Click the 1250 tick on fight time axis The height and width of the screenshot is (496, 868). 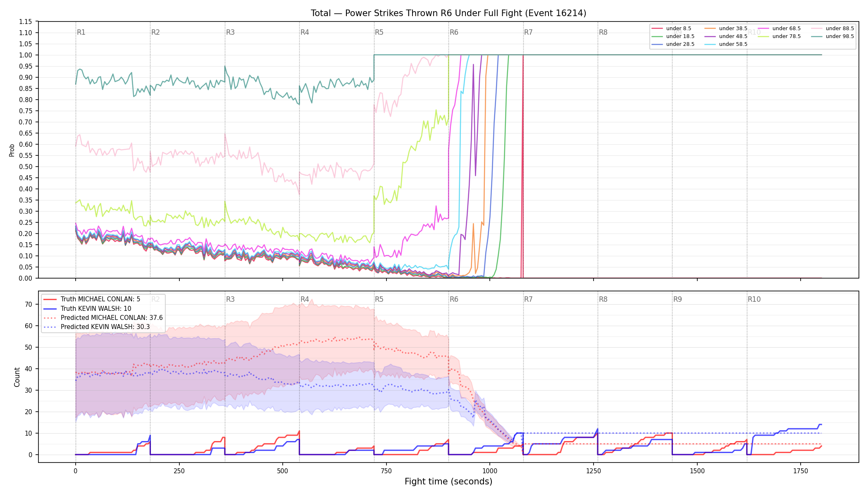(594, 471)
